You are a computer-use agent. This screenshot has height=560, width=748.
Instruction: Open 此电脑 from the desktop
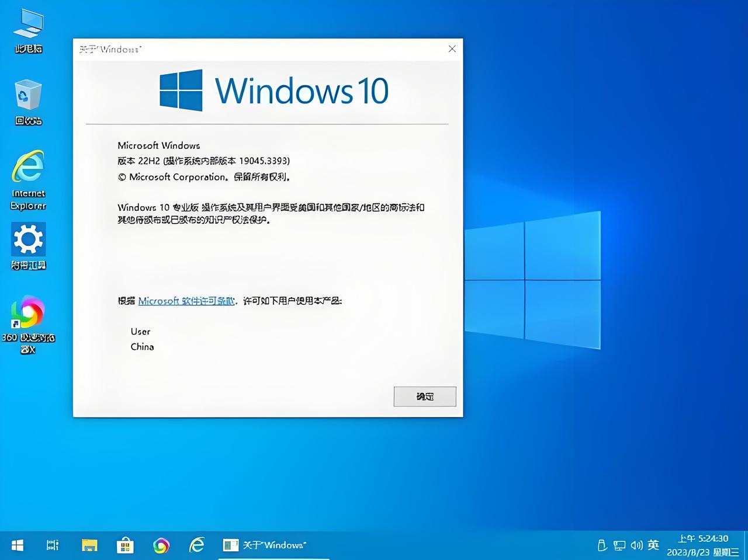[x=27, y=27]
